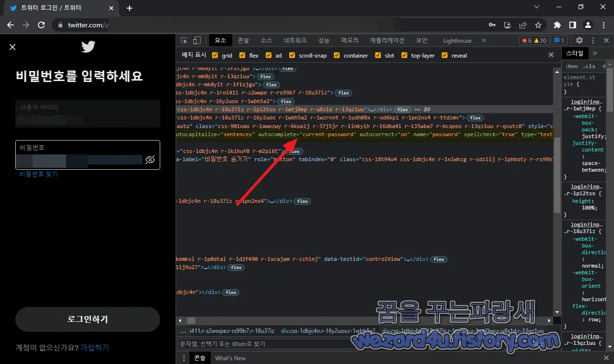Uncheck the flex badge checkbox
The height and width of the screenshot is (364, 614).
242,55
